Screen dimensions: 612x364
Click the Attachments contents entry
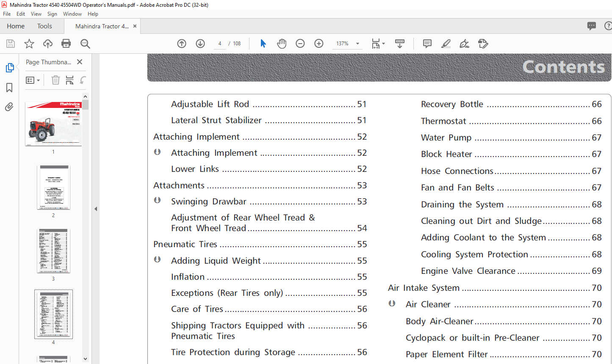(x=260, y=185)
